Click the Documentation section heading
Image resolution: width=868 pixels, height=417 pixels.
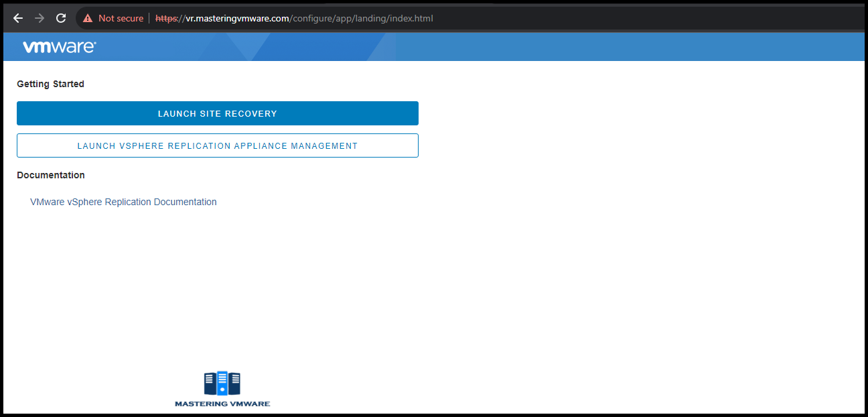click(x=50, y=175)
